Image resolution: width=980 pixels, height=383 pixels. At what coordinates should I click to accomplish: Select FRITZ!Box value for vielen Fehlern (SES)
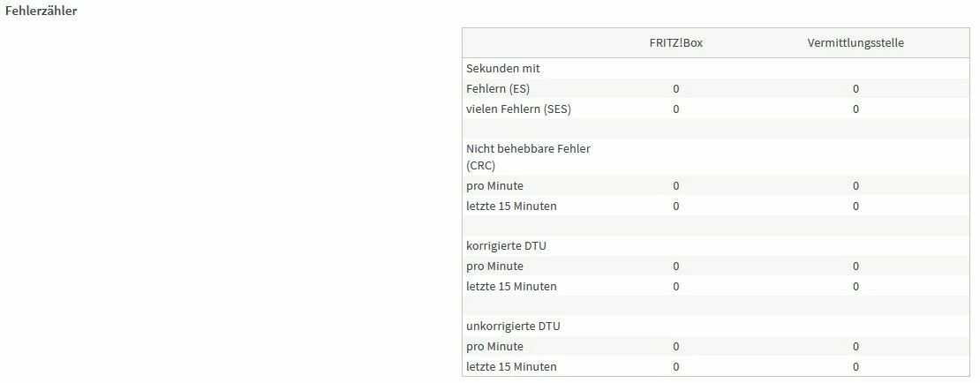(676, 109)
